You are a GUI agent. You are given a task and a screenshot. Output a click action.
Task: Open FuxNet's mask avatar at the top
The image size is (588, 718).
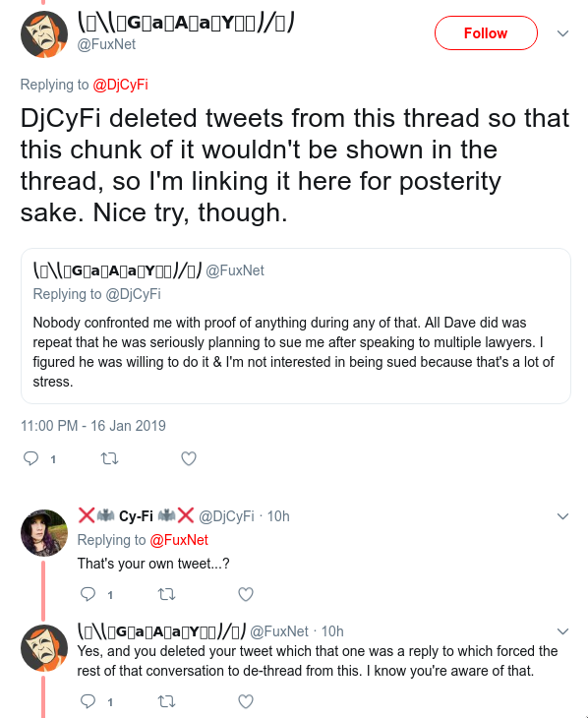pos(44,34)
